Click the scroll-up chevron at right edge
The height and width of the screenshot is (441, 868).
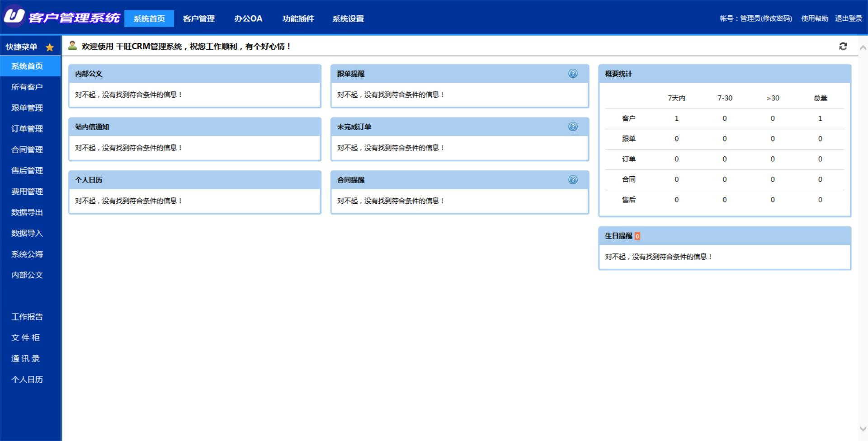click(x=862, y=46)
